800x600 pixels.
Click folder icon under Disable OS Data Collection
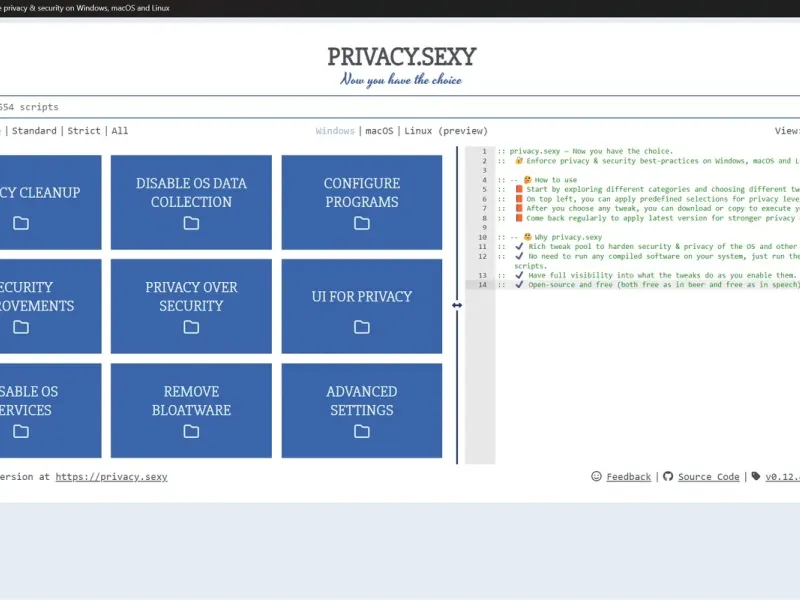(191, 223)
